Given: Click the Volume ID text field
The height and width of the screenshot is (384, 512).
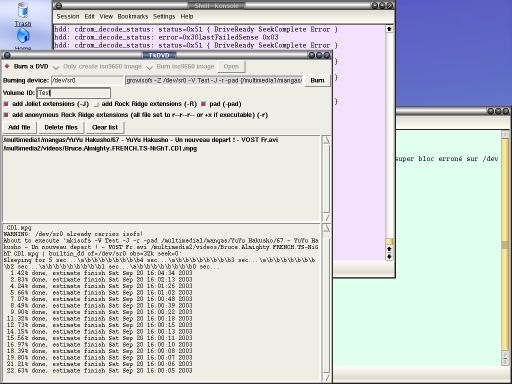Looking at the screenshot, I should (73, 93).
